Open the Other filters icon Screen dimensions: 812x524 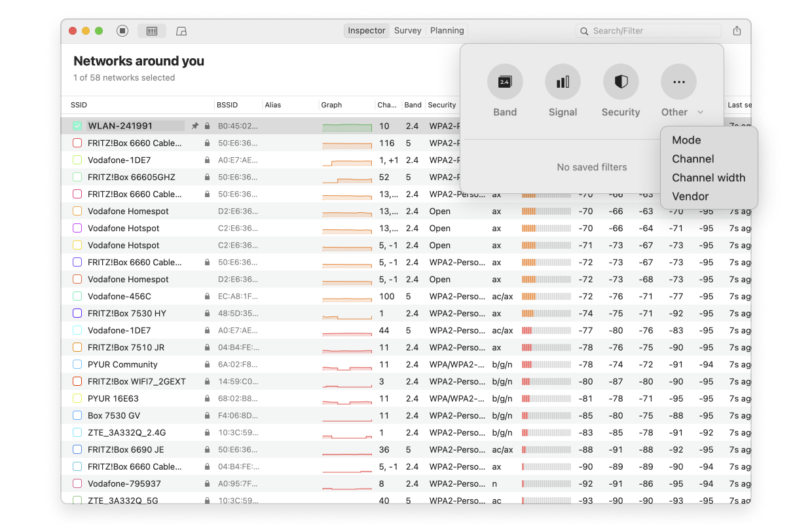click(x=678, y=81)
